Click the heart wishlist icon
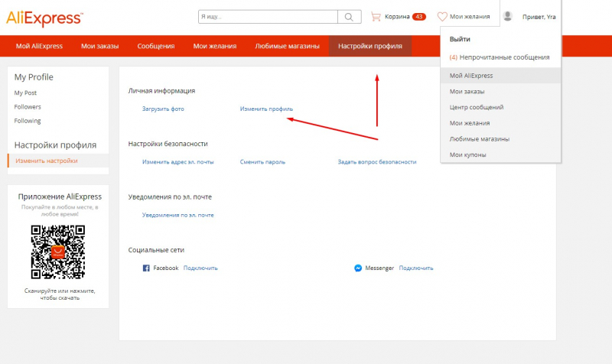 point(442,17)
